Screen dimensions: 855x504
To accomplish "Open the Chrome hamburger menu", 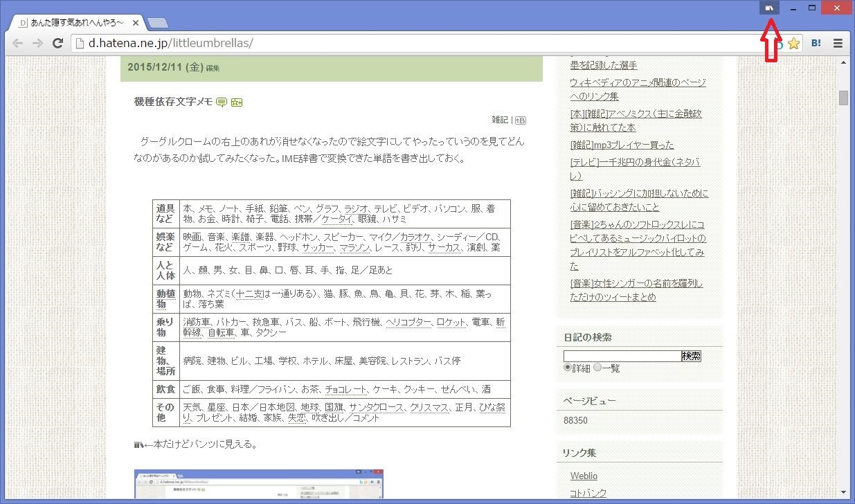I will click(x=838, y=43).
